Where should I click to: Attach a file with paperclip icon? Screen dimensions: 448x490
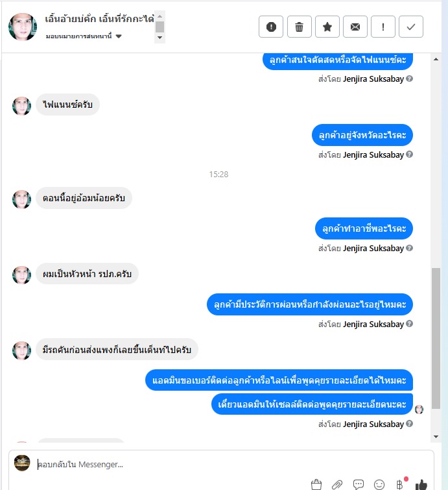click(337, 484)
